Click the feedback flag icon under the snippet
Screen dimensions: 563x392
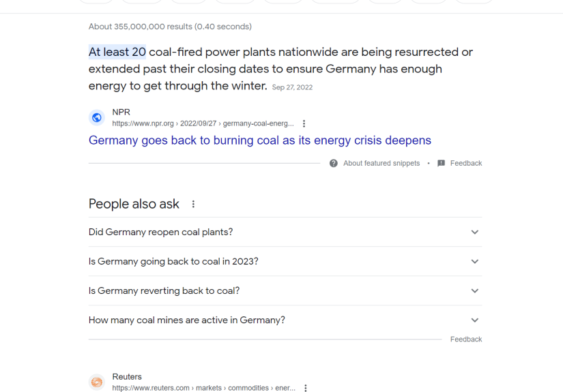(442, 164)
